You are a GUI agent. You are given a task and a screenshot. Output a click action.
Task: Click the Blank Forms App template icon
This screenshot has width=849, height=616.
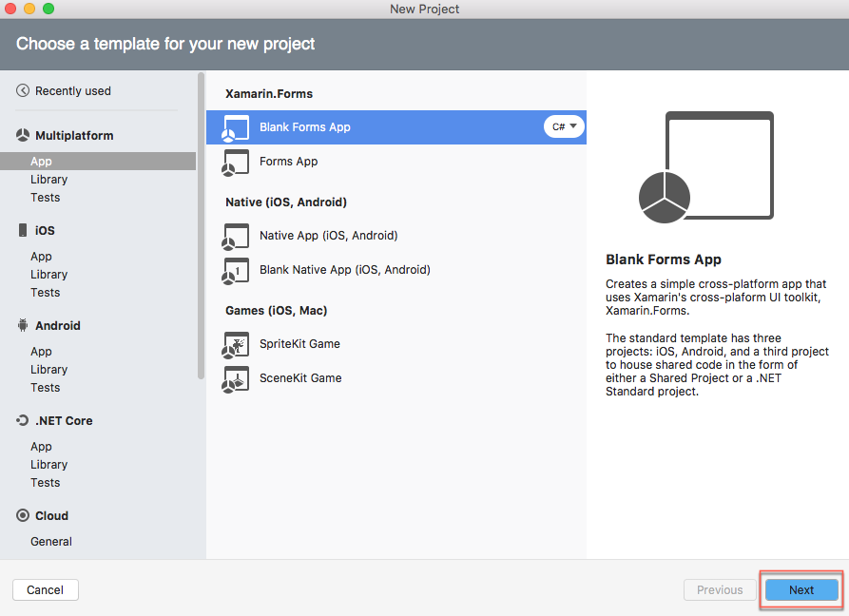tap(235, 128)
